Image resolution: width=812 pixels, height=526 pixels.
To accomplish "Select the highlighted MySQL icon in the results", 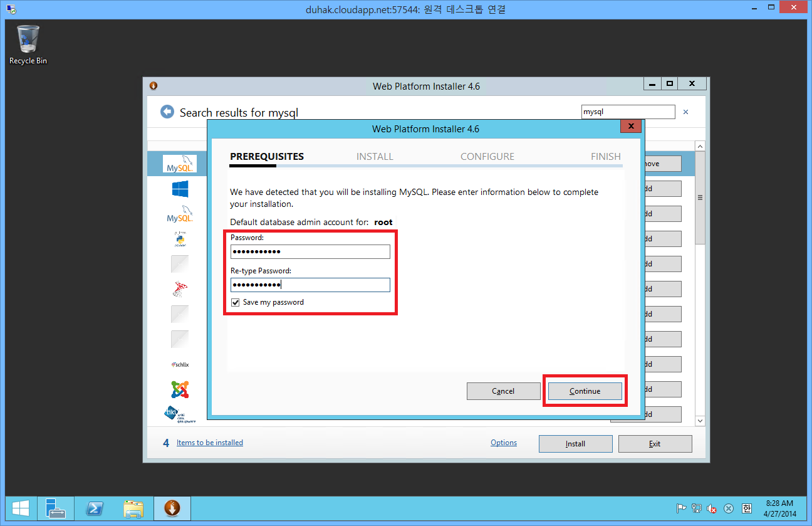I will click(x=179, y=164).
